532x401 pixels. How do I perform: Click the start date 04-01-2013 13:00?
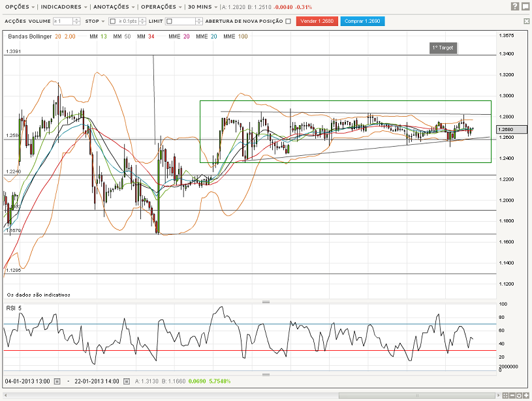pos(27,381)
